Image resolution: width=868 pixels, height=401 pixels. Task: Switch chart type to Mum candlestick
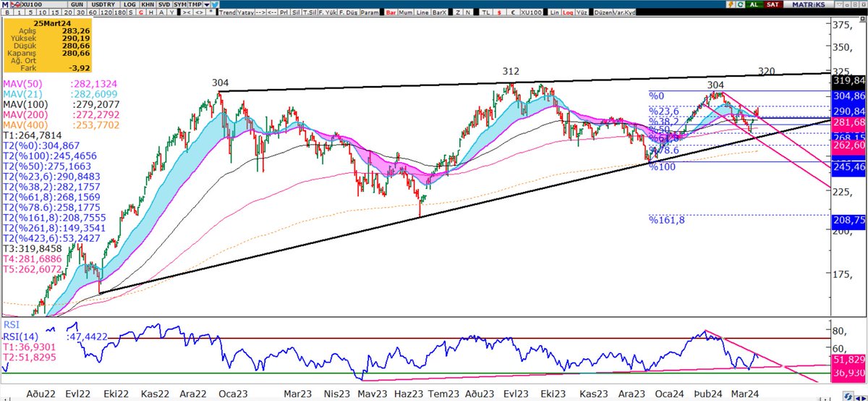click(x=406, y=12)
